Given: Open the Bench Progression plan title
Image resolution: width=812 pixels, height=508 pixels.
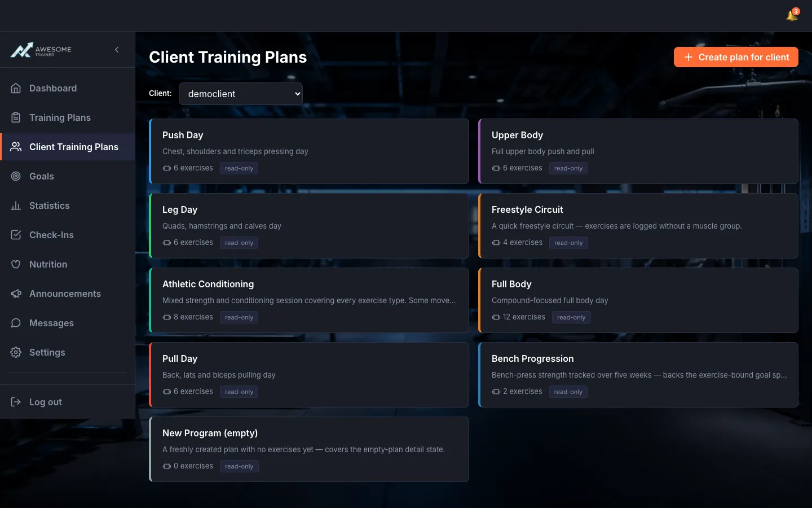Looking at the screenshot, I should (532, 358).
